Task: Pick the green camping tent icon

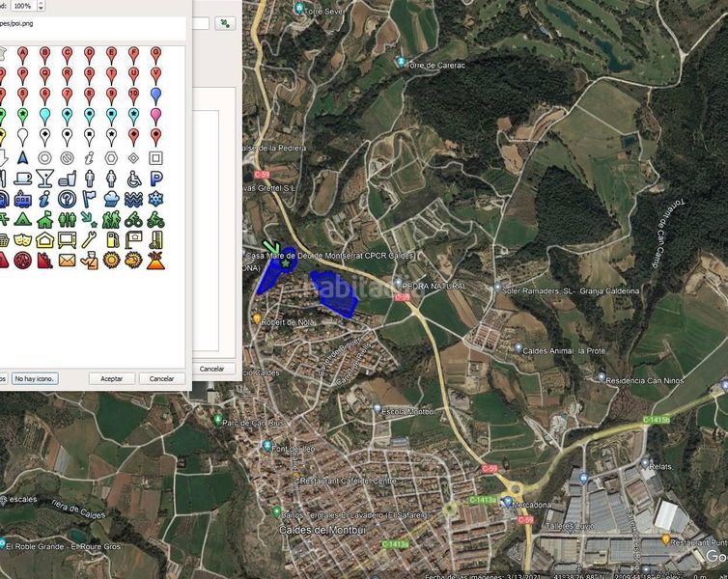Action: (22, 219)
